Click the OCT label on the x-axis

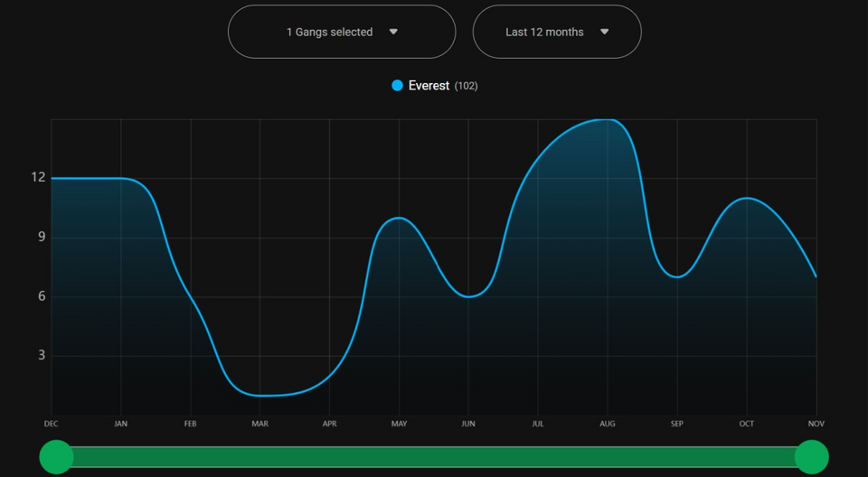747,424
